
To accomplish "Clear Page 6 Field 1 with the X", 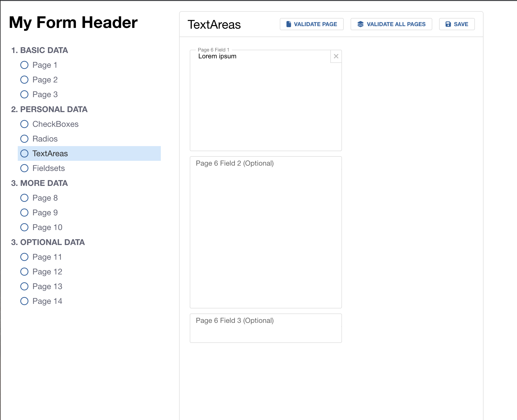I will click(336, 56).
